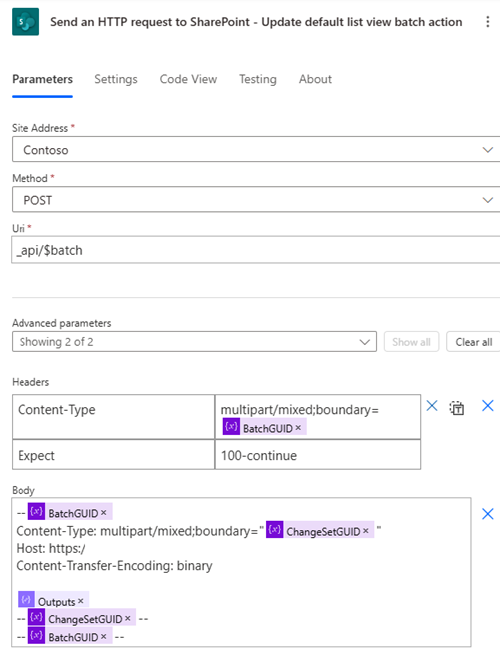This screenshot has width=500, height=649.
Task: Click the Show all button
Action: 411,342
